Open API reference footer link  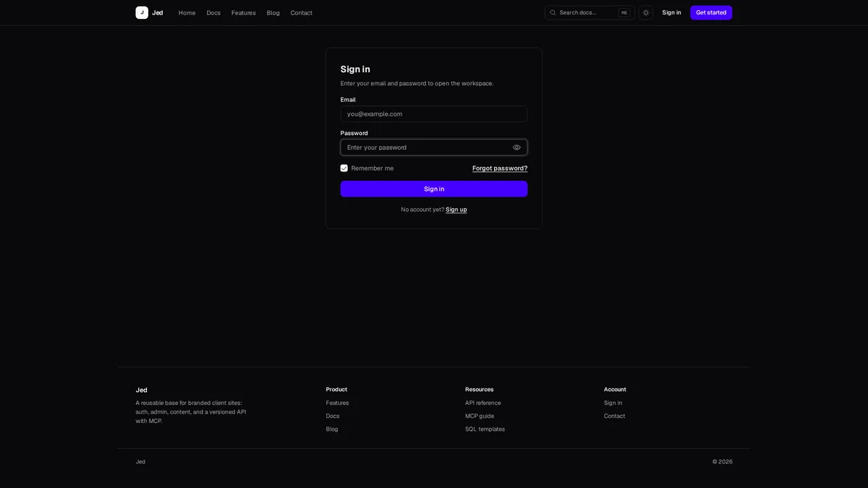[x=483, y=403]
